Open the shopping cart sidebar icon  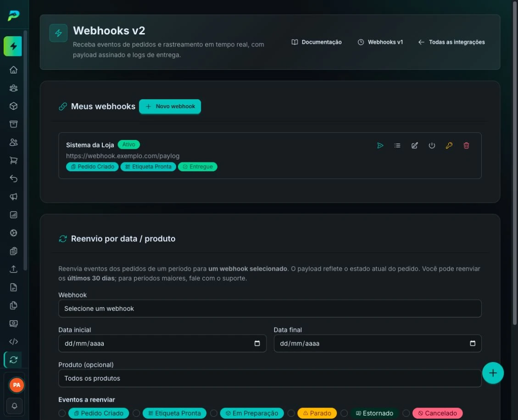pyautogui.click(x=14, y=160)
